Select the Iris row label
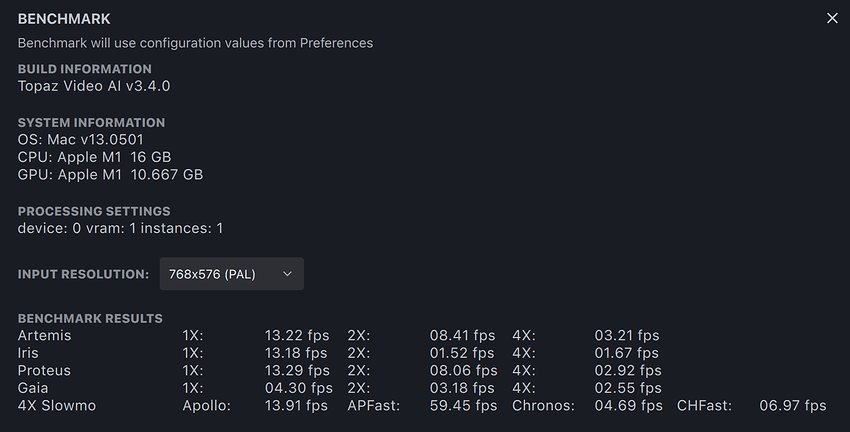 pyautogui.click(x=28, y=353)
